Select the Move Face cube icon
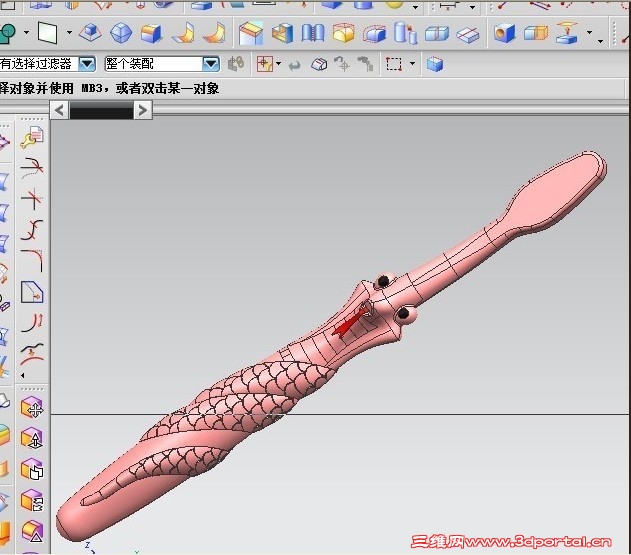 pyautogui.click(x=32, y=407)
